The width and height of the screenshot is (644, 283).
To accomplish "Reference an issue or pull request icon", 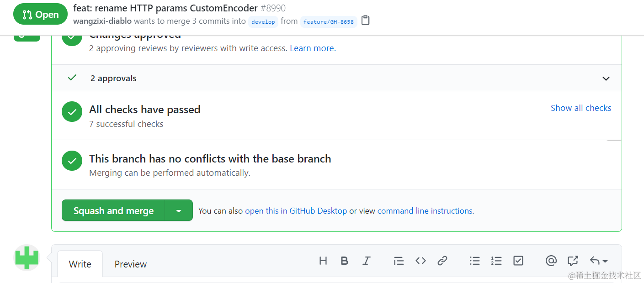I will pyautogui.click(x=573, y=261).
